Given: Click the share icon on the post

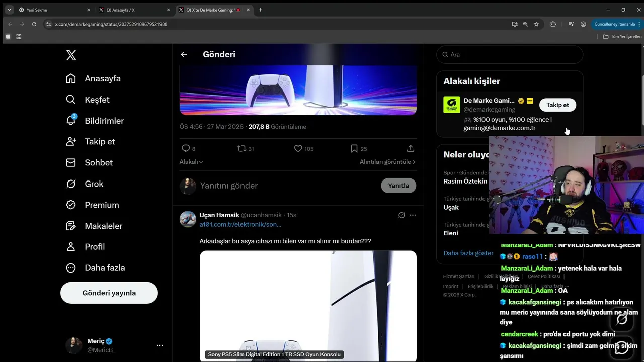Looking at the screenshot, I should (x=411, y=148).
